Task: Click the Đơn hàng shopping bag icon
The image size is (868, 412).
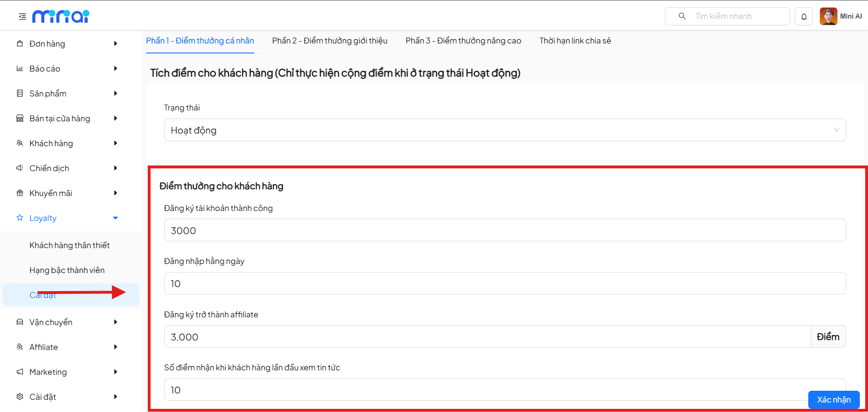Action: 20,44
